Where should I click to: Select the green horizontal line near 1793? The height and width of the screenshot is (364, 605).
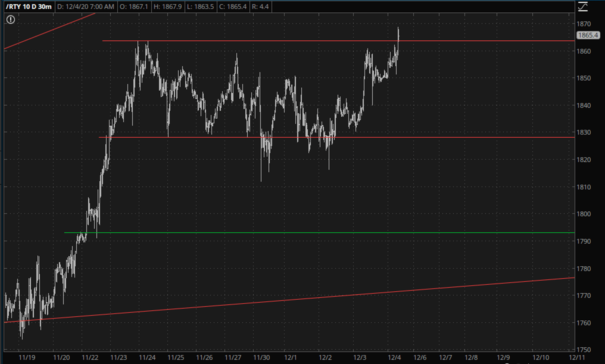coord(318,233)
